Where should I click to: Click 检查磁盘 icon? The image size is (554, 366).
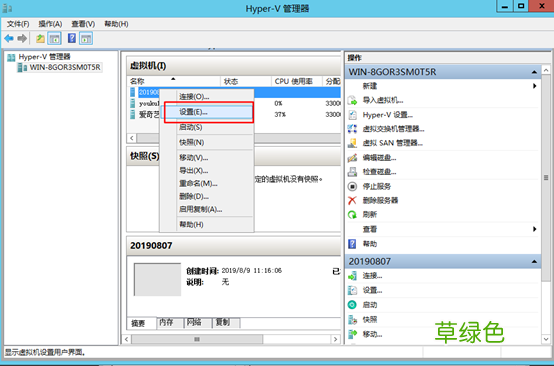tap(352, 172)
